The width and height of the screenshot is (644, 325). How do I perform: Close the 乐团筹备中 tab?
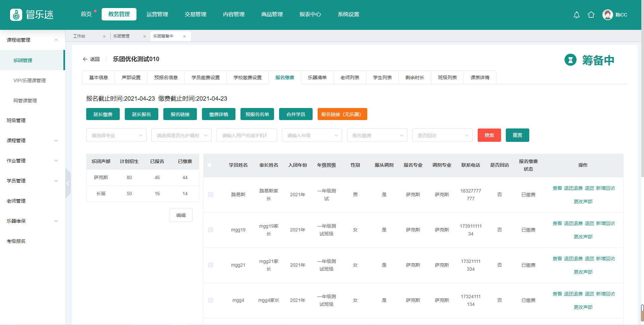[x=184, y=36]
